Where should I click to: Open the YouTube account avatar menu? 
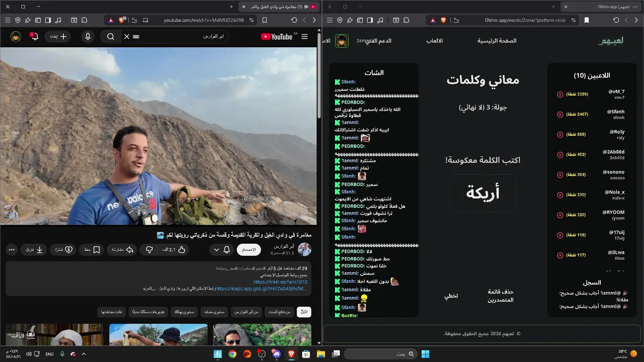[x=16, y=37]
